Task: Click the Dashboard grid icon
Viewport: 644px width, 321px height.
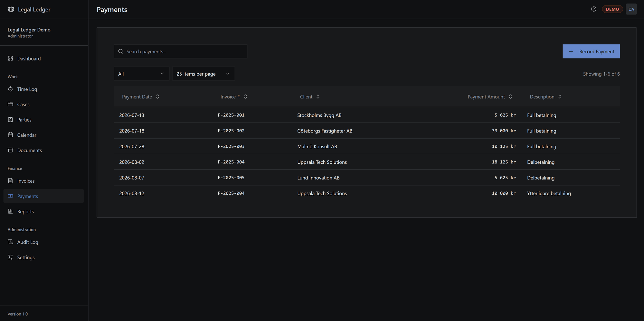Action: point(10,58)
